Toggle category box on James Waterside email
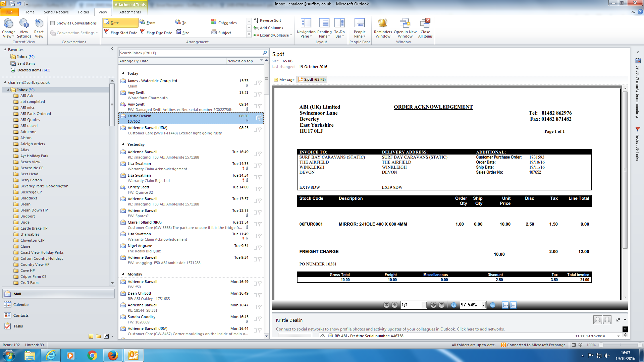The height and width of the screenshot is (362, 644). 255,83
